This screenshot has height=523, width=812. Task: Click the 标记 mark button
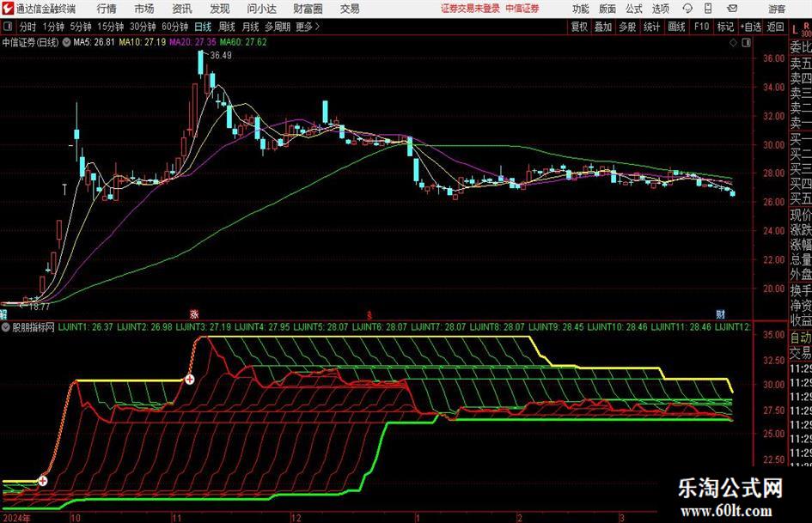[x=725, y=27]
